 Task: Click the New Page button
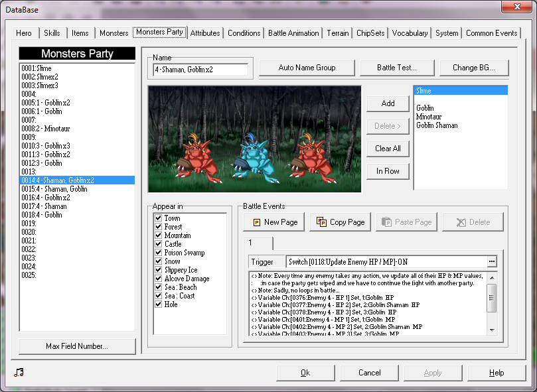tap(273, 222)
